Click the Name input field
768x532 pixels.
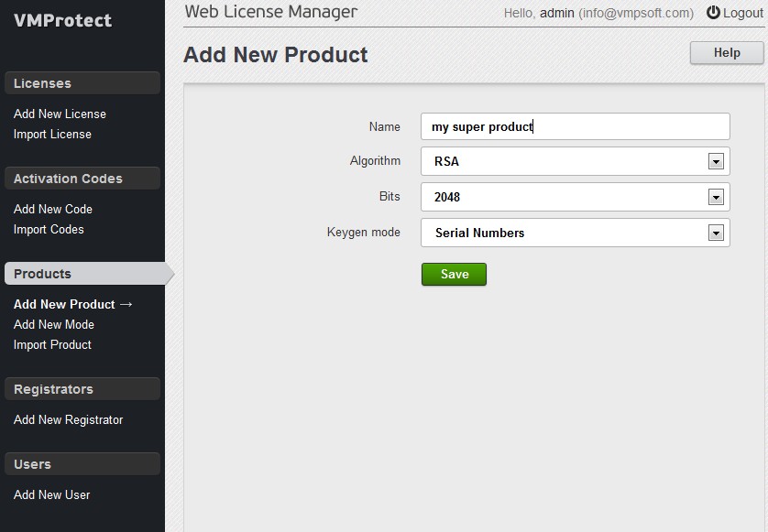pos(575,126)
